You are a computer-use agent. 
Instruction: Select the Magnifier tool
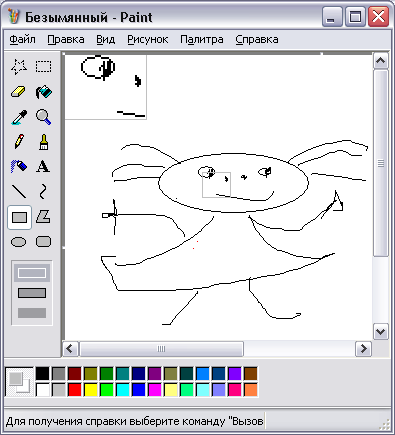click(44, 117)
